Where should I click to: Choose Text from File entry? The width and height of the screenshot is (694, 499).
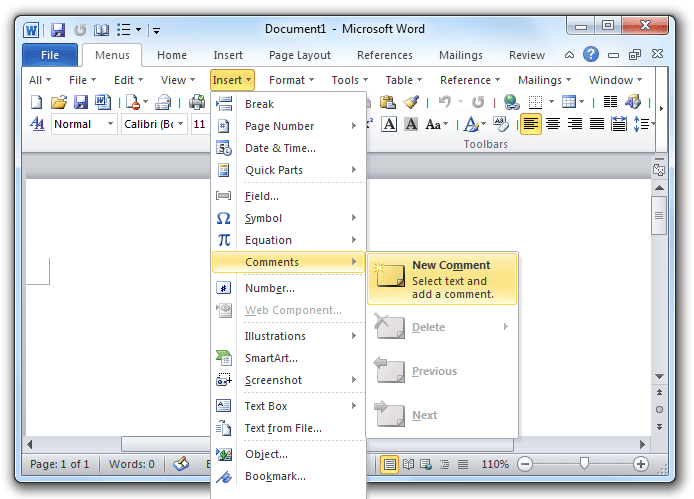pos(289,428)
